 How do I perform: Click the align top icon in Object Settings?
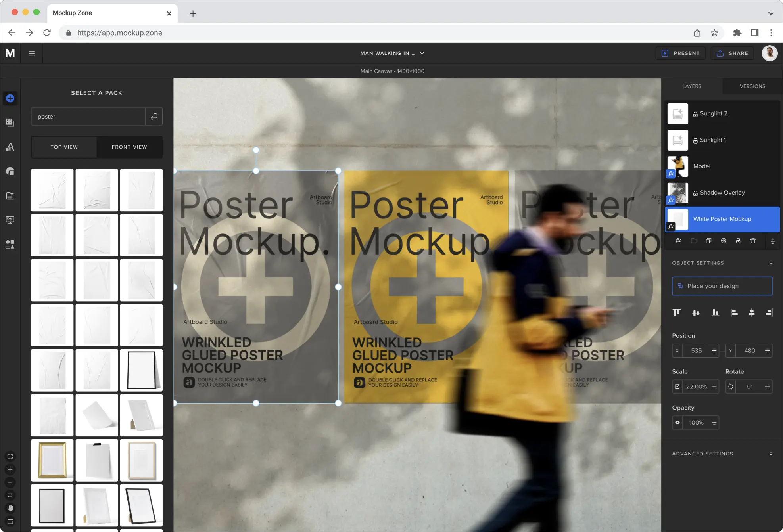(x=676, y=312)
